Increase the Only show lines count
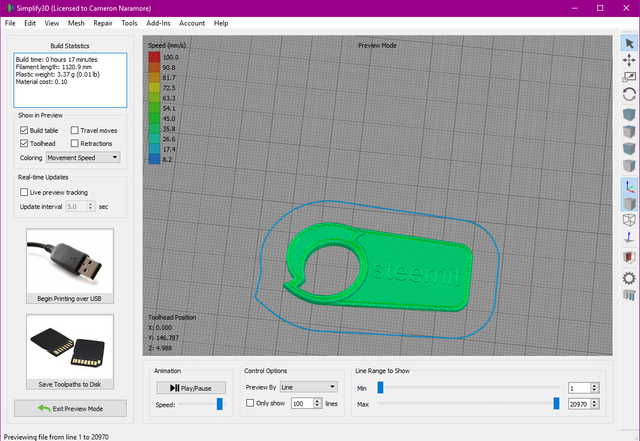The width and height of the screenshot is (640, 441). click(x=318, y=401)
